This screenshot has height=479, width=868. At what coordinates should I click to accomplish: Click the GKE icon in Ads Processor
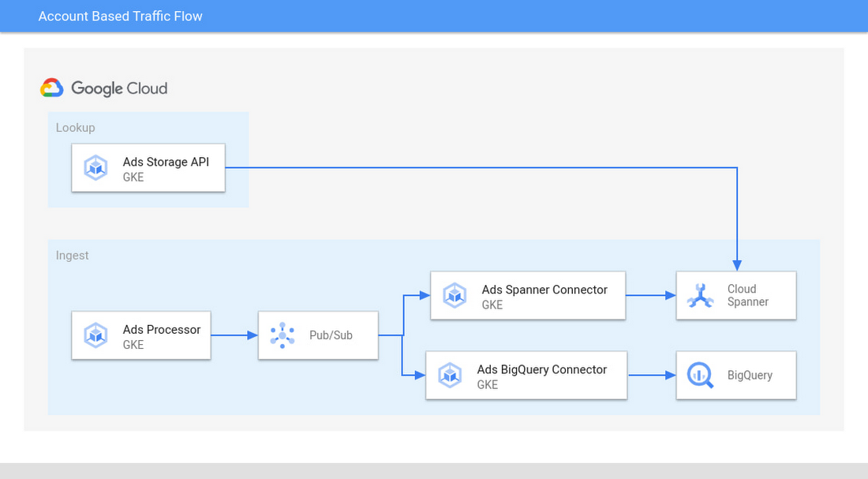pyautogui.click(x=95, y=335)
